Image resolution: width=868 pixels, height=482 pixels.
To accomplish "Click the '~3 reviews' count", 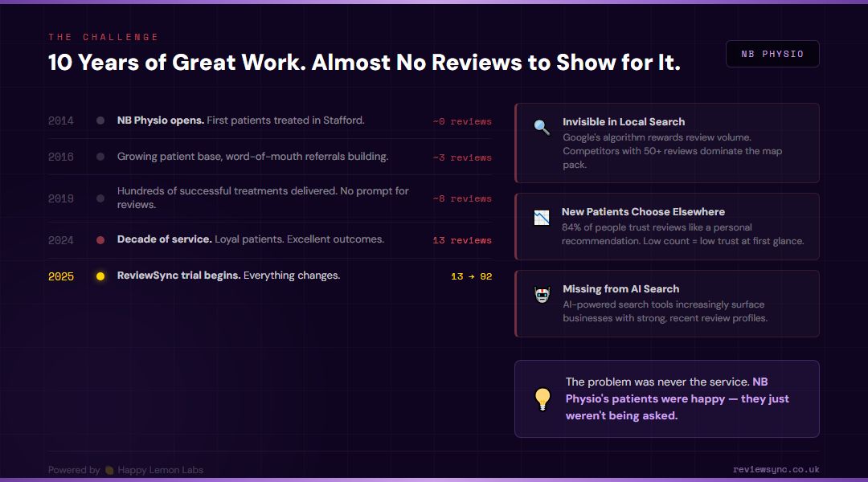I will click(462, 157).
